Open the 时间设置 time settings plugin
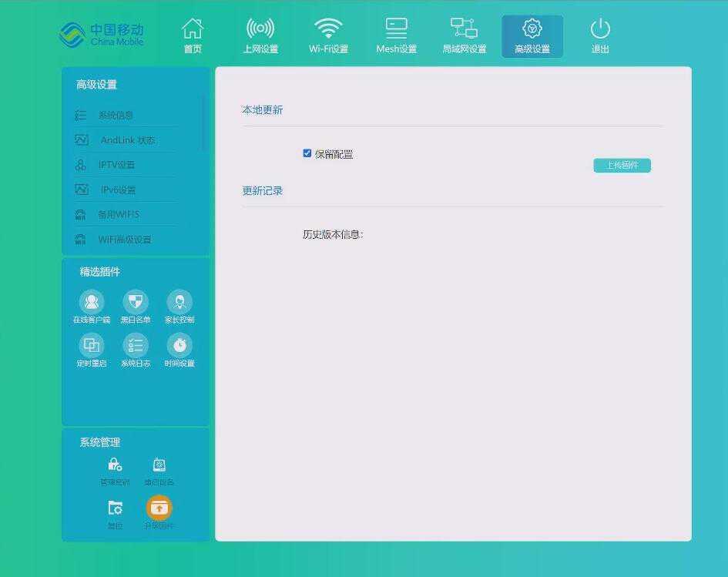Viewport: 728px width, 577px height. [x=179, y=346]
